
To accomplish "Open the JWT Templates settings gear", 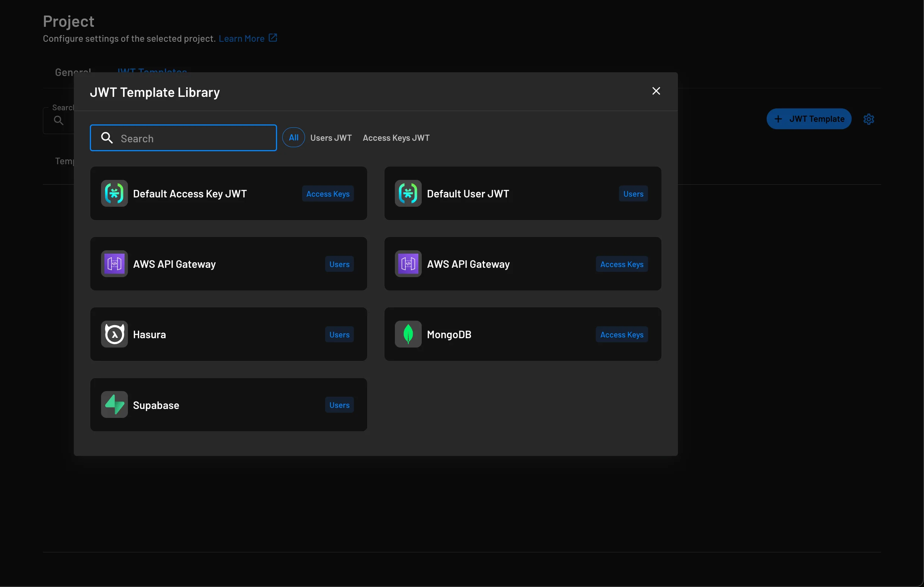I will pos(869,119).
